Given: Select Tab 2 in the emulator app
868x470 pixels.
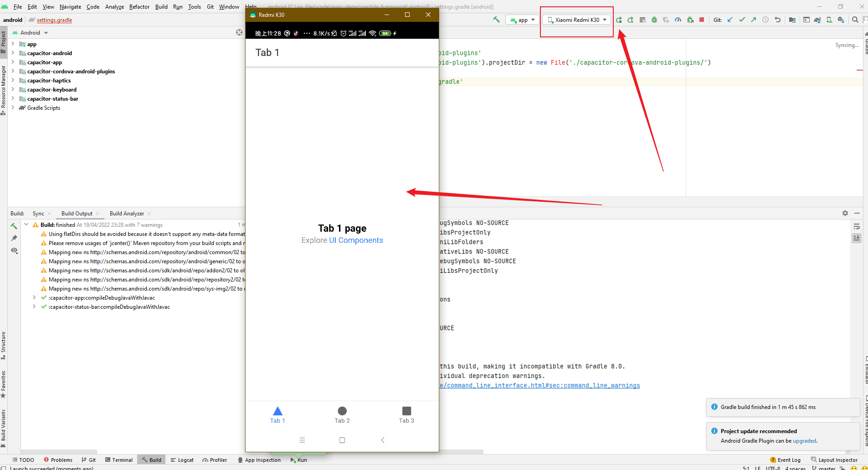Looking at the screenshot, I should pyautogui.click(x=342, y=414).
